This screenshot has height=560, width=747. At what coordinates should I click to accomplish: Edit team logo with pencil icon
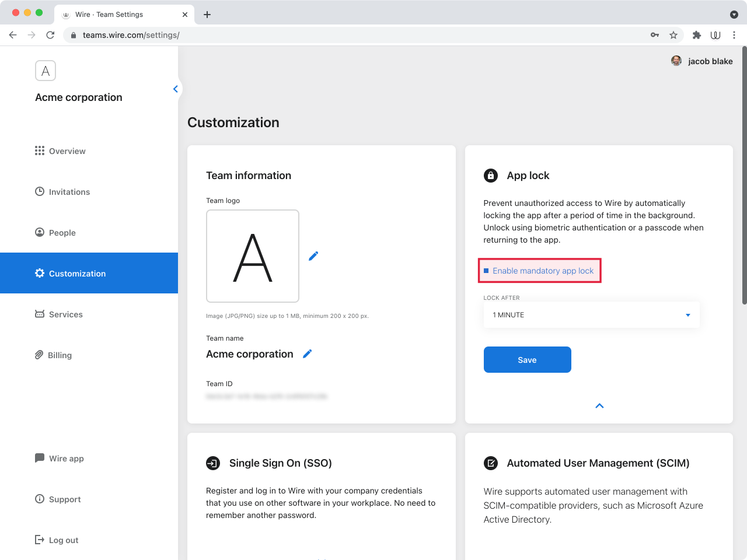313,256
